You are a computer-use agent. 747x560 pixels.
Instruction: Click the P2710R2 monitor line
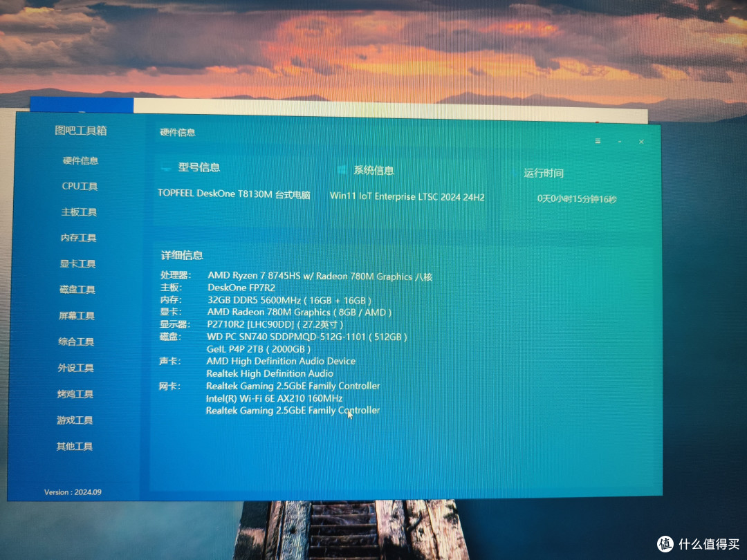coord(275,324)
